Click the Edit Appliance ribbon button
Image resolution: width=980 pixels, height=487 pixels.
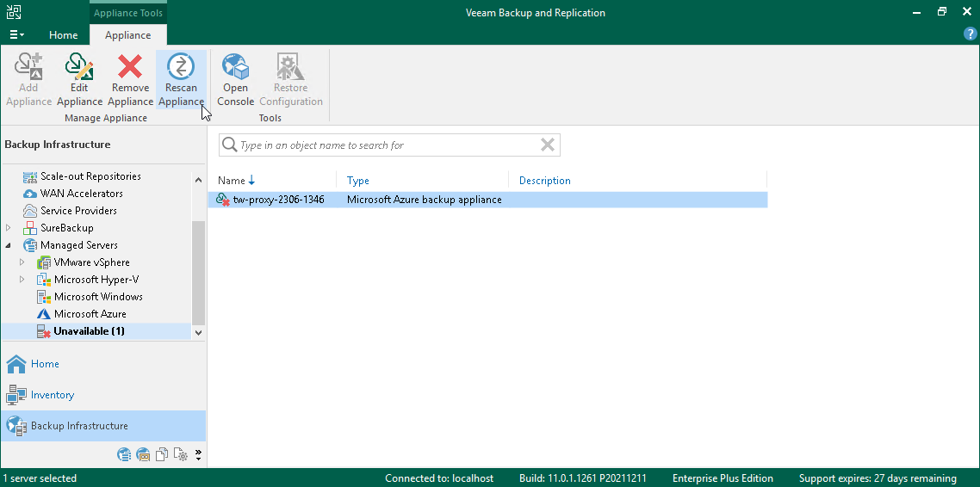(79, 80)
